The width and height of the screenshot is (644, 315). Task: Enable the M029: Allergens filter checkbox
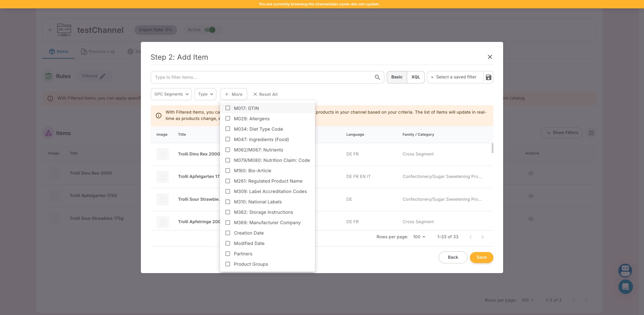tap(228, 119)
